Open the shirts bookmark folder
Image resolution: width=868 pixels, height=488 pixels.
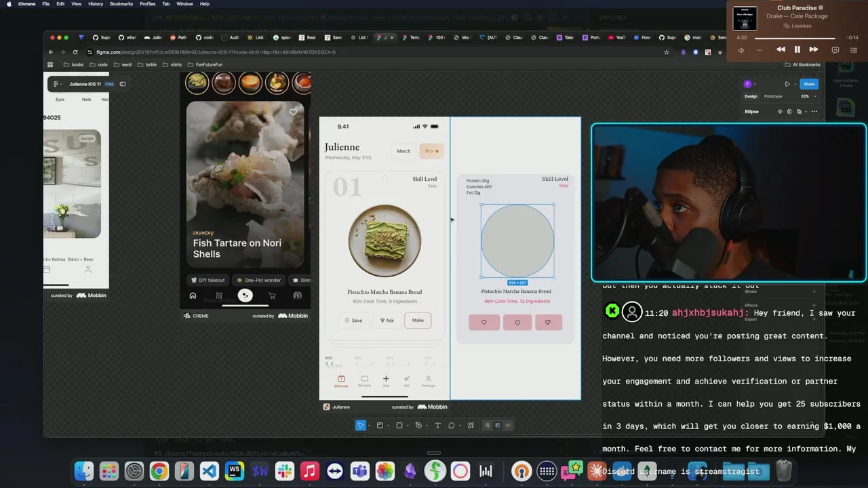[172, 64]
